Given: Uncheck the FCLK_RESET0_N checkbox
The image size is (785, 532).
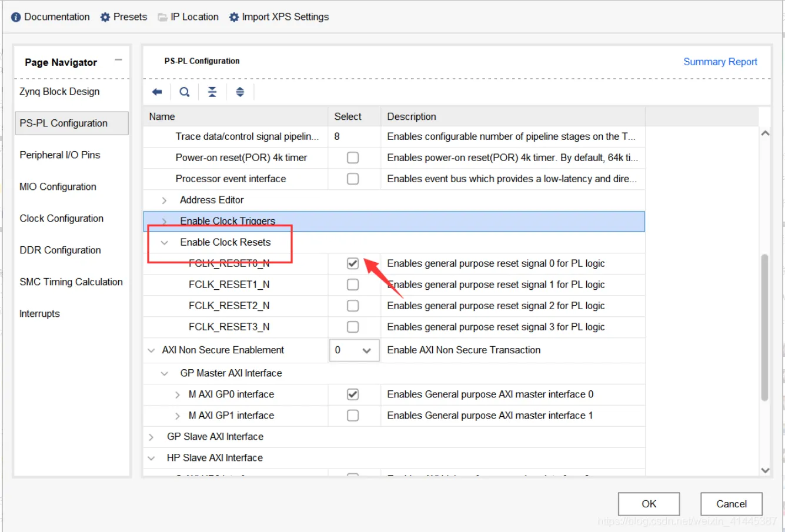Looking at the screenshot, I should [353, 263].
